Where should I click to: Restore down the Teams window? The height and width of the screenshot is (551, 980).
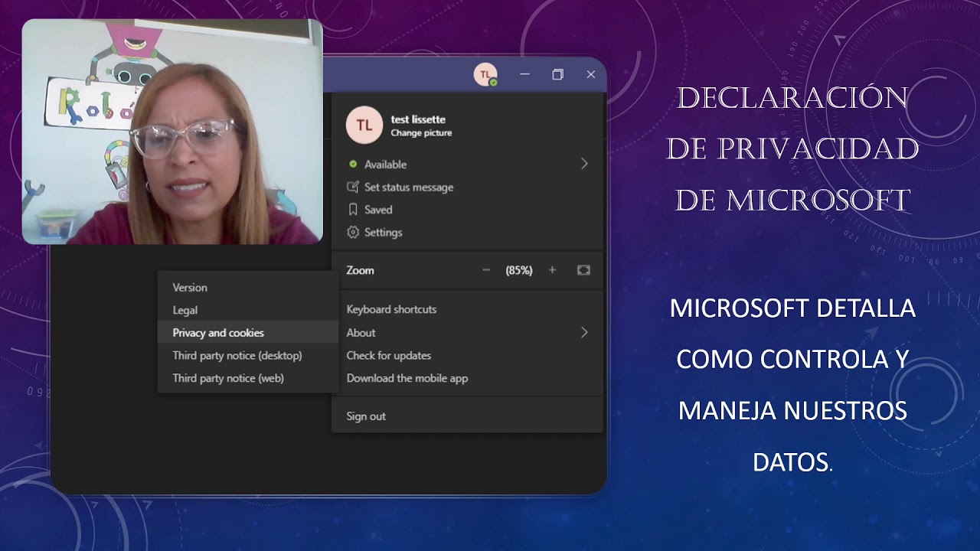pos(557,74)
